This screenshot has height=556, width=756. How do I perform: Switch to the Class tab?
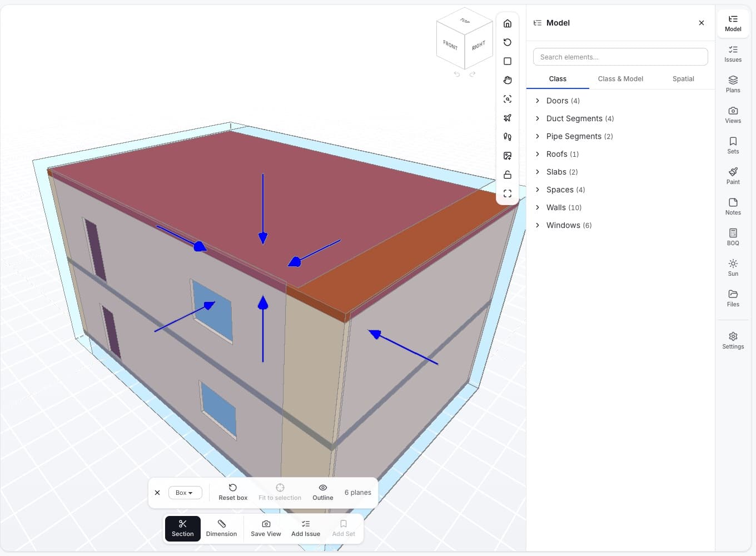[558, 79]
